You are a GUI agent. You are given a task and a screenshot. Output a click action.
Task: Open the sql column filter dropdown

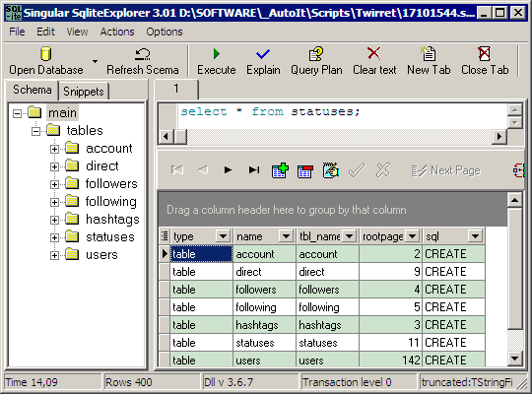pyautogui.click(x=475, y=235)
